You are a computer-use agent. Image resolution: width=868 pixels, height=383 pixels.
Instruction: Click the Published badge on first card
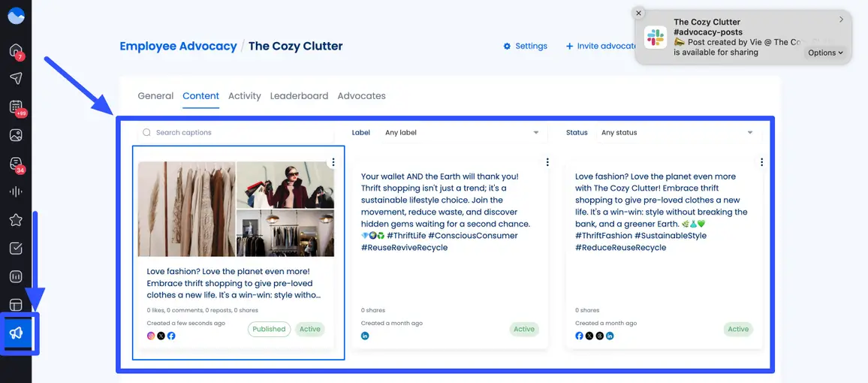coord(269,330)
